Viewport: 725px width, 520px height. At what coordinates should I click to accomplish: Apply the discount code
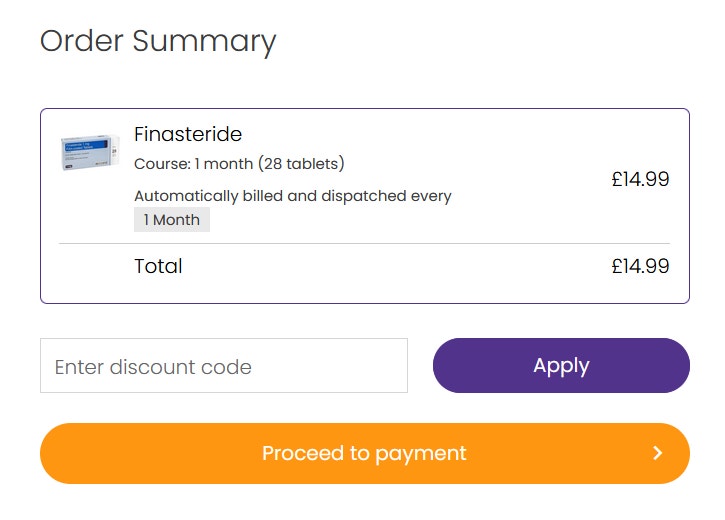point(561,366)
